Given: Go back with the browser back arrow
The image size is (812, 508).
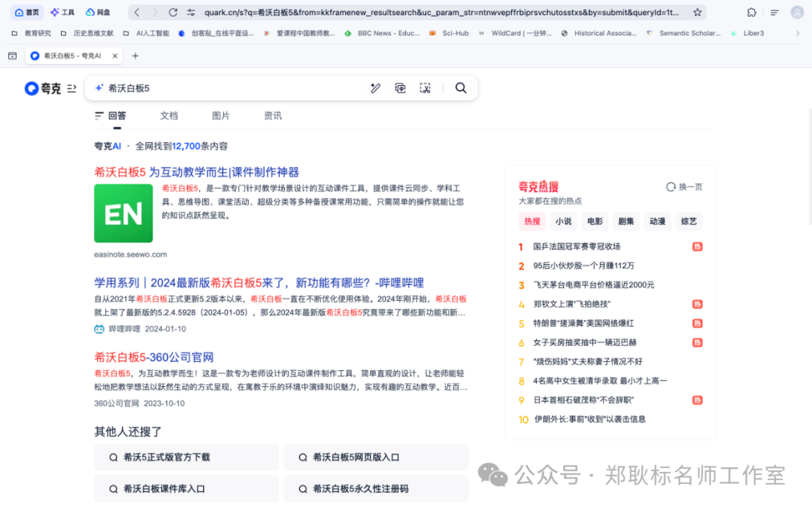Looking at the screenshot, I should pyautogui.click(x=137, y=12).
